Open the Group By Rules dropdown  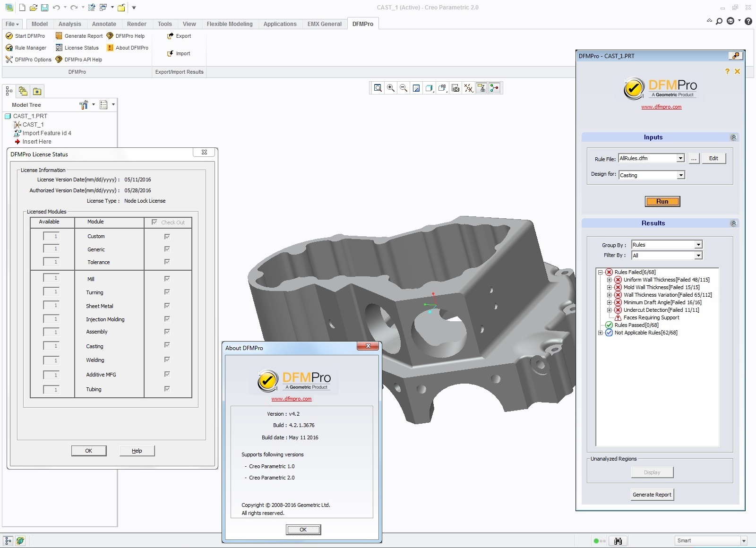pos(698,245)
